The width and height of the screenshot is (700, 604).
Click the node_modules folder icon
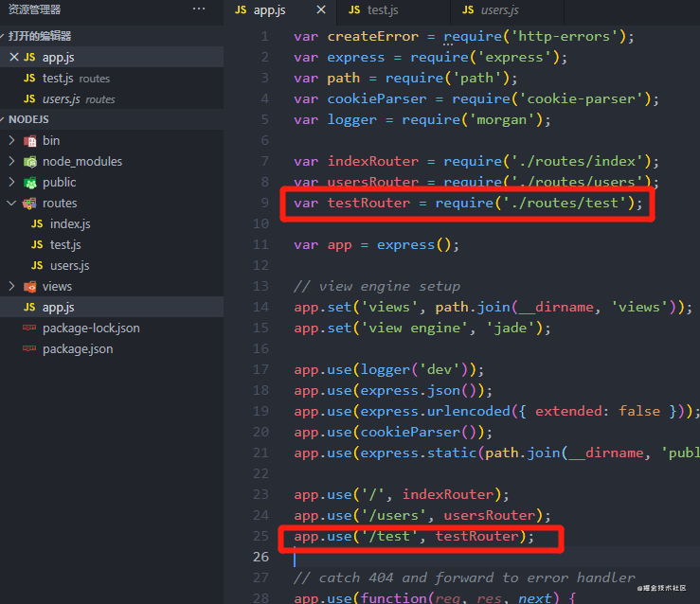click(30, 162)
